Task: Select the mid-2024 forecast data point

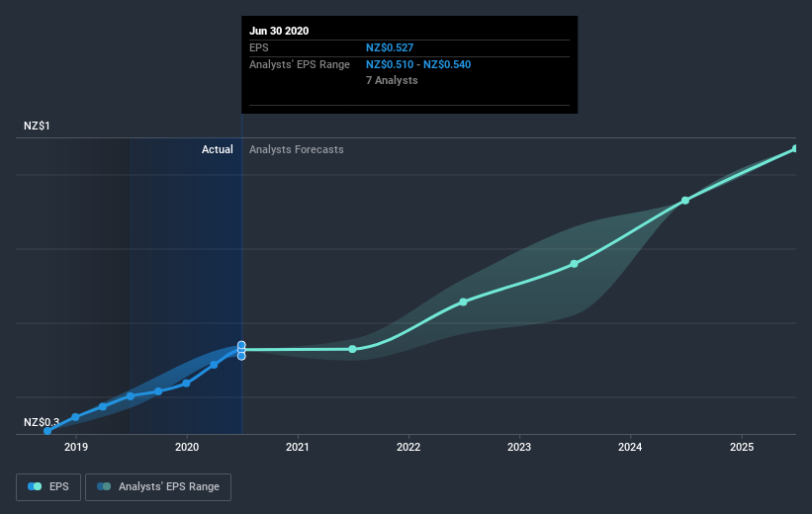Action: point(685,201)
